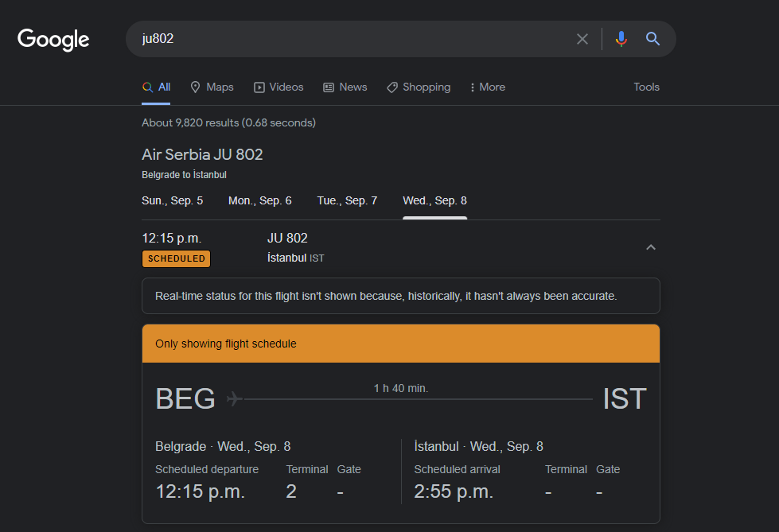Click the Videos play icon
Image resolution: width=779 pixels, height=532 pixels.
coord(259,87)
